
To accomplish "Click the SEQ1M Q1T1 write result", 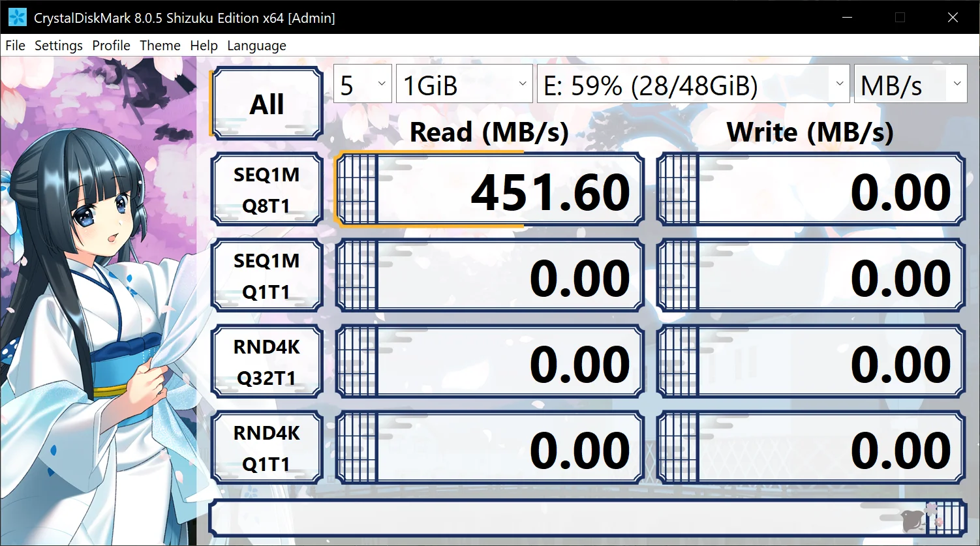I will (x=811, y=276).
